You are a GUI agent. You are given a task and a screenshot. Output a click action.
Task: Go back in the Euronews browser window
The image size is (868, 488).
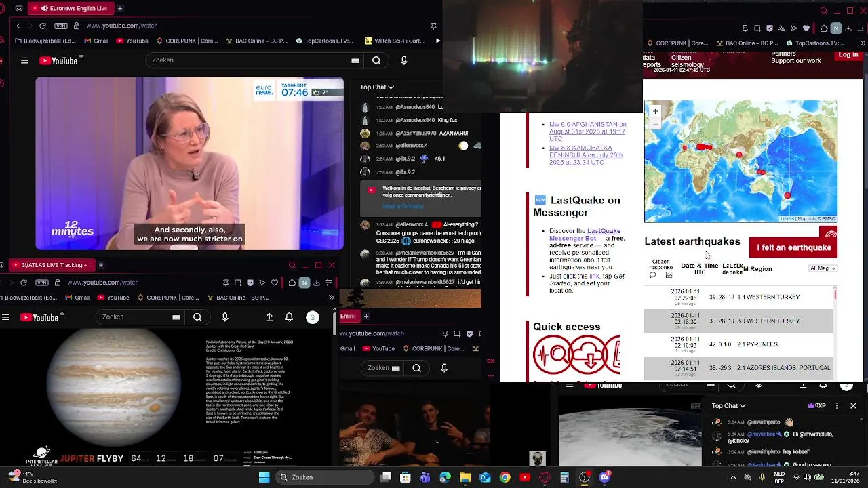pos(18,26)
